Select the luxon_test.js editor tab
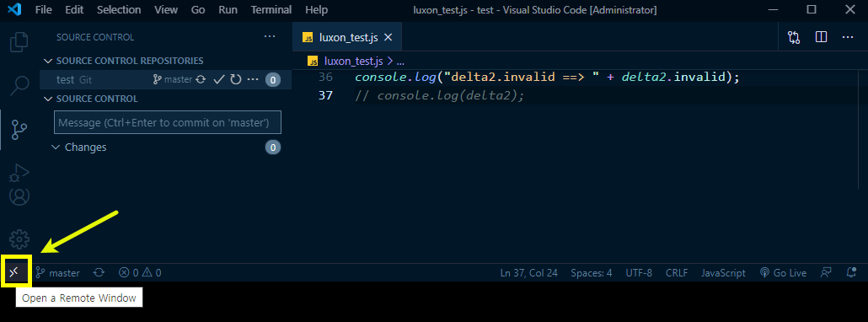Image resolution: width=868 pixels, height=322 pixels. click(347, 37)
